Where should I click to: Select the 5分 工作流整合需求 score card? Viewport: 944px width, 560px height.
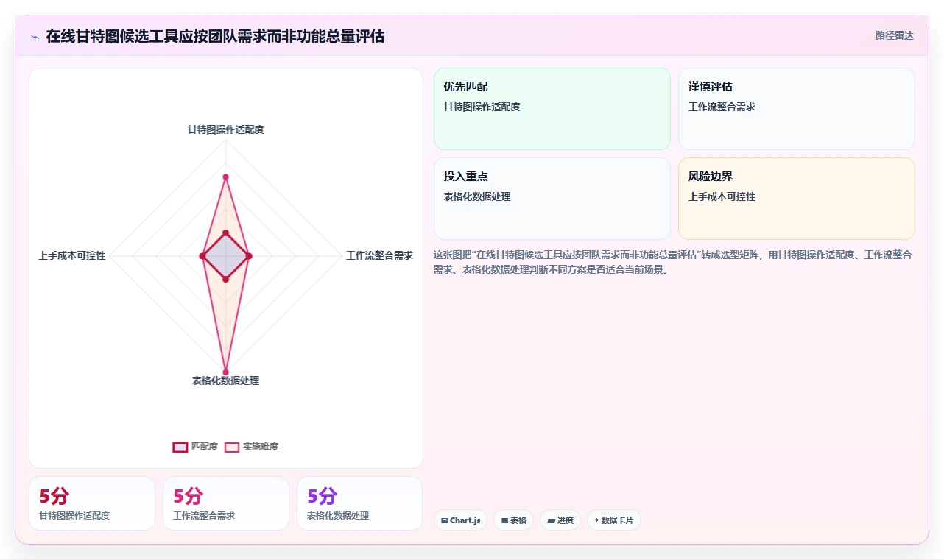(x=226, y=503)
